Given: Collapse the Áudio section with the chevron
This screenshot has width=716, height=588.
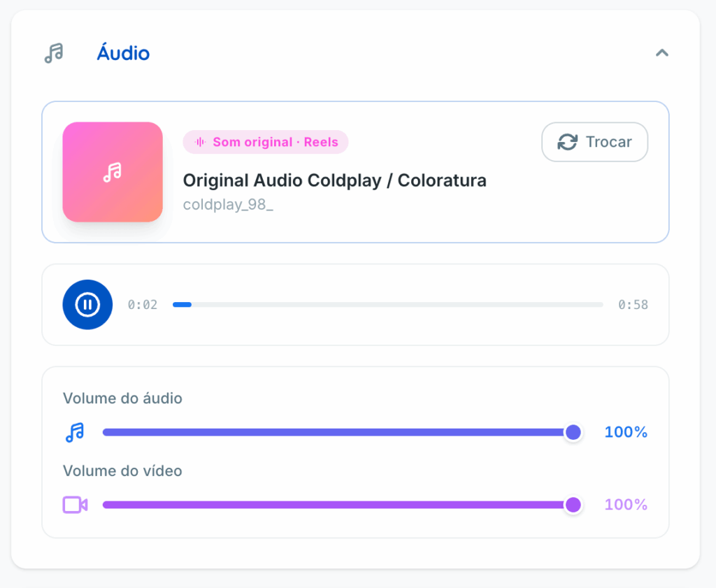Looking at the screenshot, I should click(x=661, y=53).
